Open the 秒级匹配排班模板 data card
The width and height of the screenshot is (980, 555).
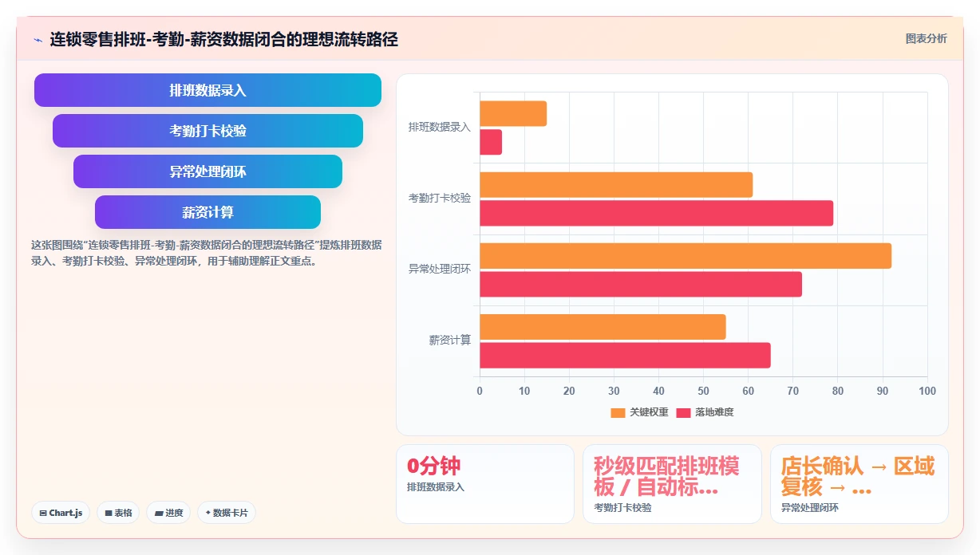pyautogui.click(x=672, y=484)
